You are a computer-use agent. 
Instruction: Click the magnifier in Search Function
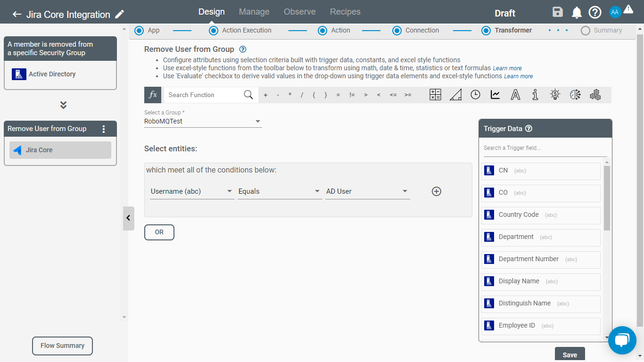click(x=248, y=95)
